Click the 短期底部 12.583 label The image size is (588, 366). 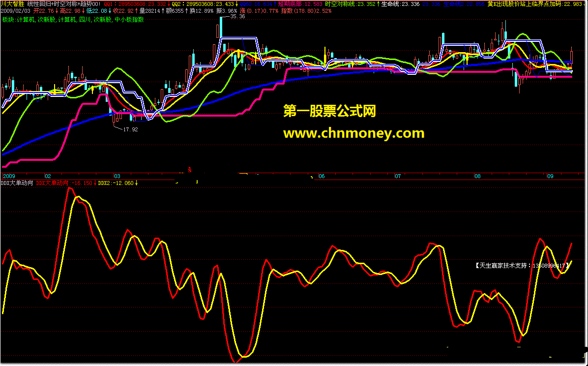pos(300,4)
